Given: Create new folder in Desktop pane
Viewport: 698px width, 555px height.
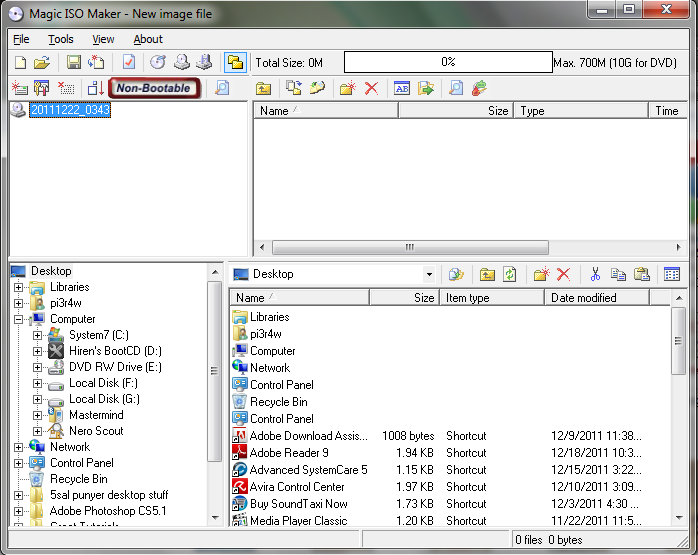Looking at the screenshot, I should pyautogui.click(x=541, y=274).
